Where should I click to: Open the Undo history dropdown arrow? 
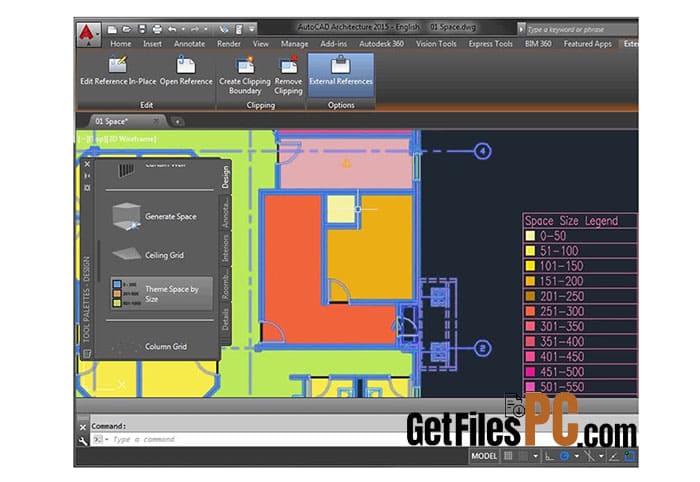183,29
